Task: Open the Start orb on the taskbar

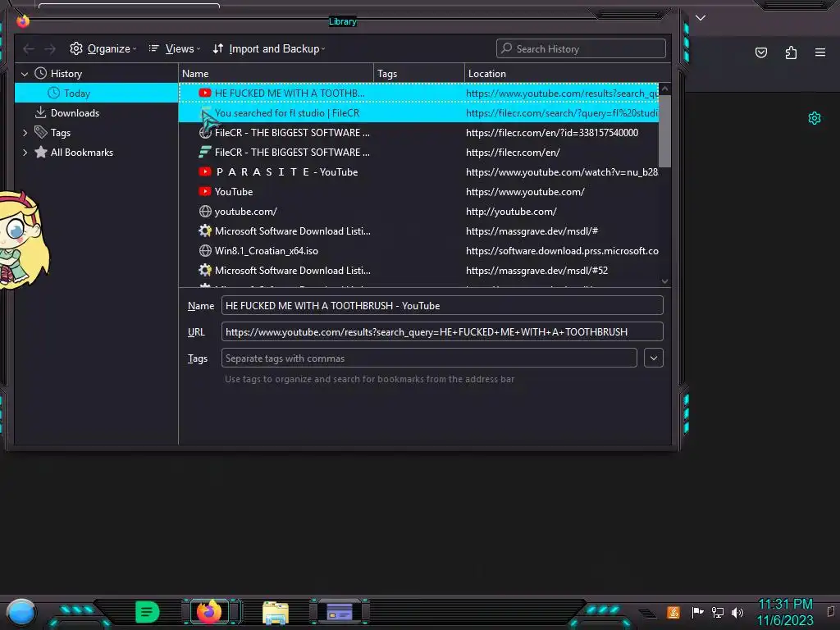Action: pyautogui.click(x=21, y=612)
